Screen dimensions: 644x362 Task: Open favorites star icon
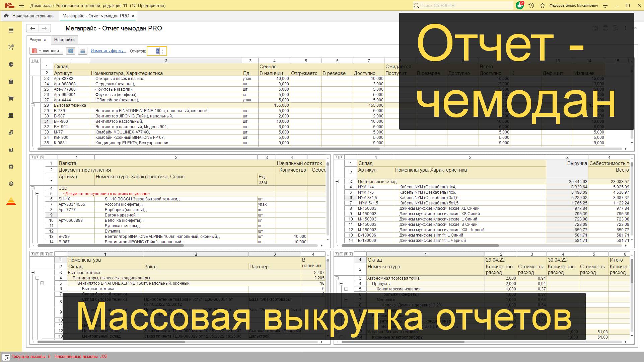pyautogui.click(x=543, y=5)
